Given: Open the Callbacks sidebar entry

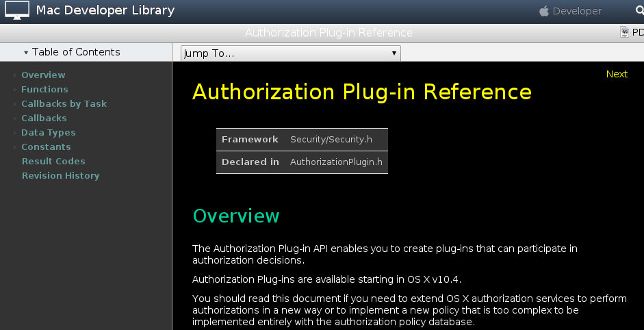Looking at the screenshot, I should click(x=44, y=118).
